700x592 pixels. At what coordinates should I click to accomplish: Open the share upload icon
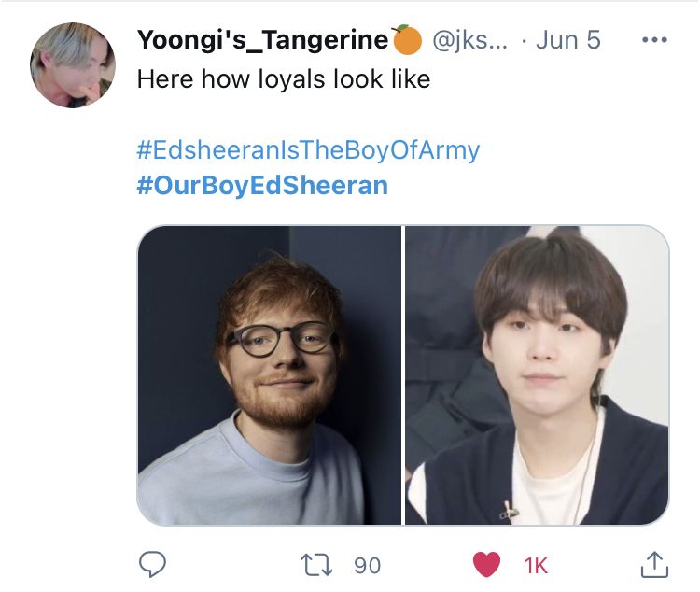[x=654, y=564]
